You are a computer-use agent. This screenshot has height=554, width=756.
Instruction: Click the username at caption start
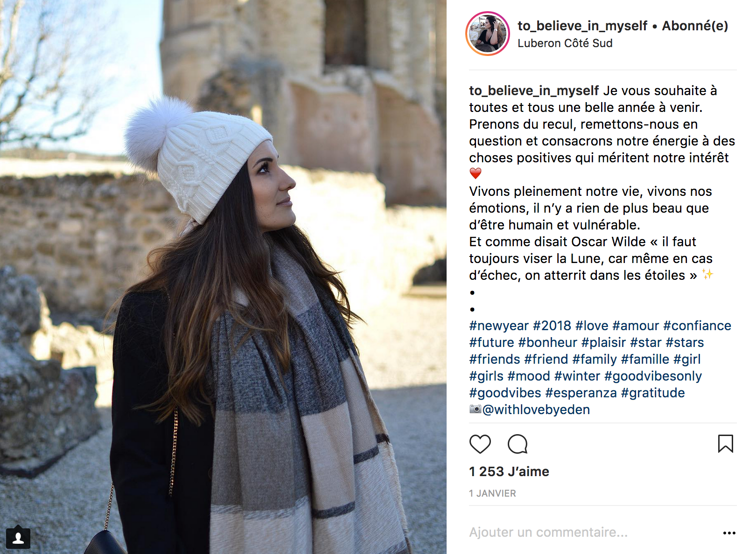click(x=534, y=90)
